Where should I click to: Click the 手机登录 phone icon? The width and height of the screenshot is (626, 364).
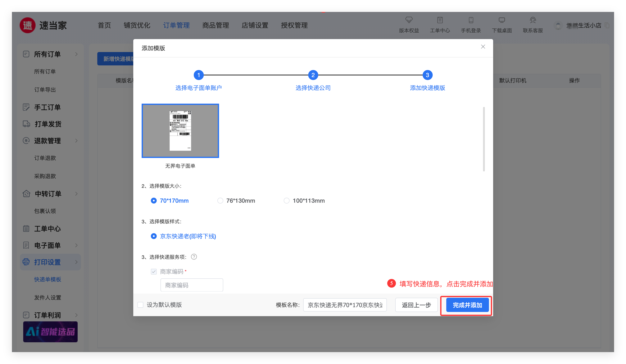[471, 20]
